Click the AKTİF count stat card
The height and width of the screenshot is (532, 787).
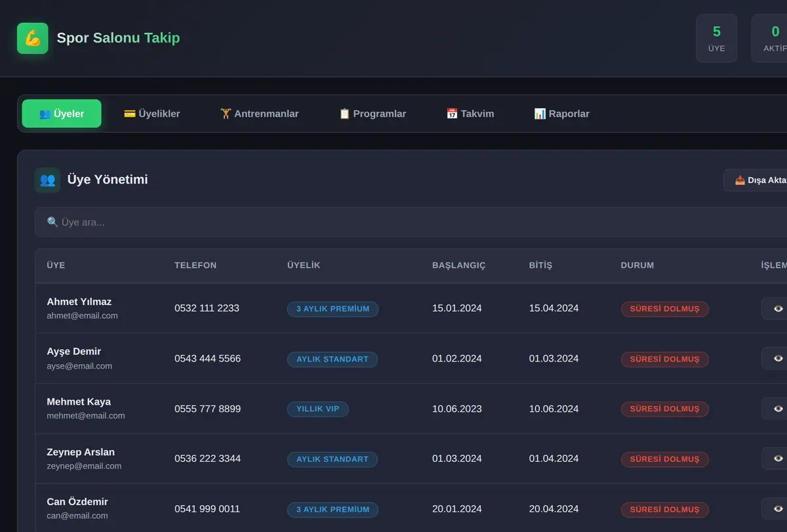pyautogui.click(x=771, y=39)
